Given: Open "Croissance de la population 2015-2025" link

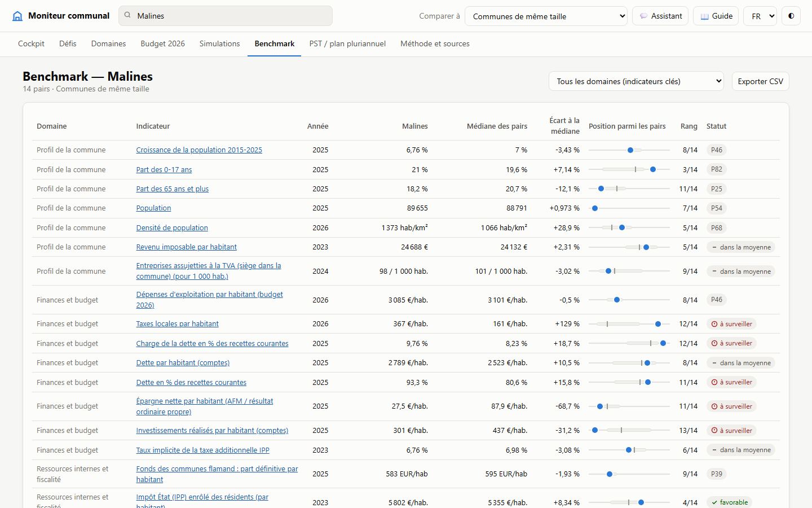Looking at the screenshot, I should coord(199,150).
